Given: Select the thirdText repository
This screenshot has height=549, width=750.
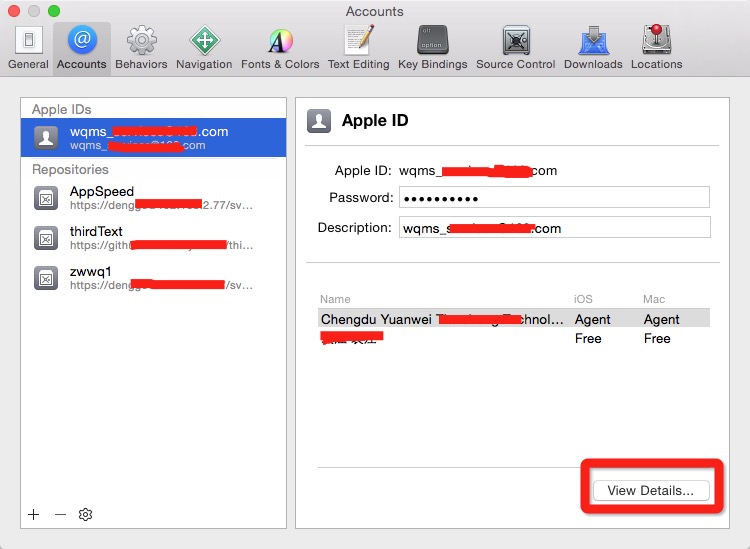Looking at the screenshot, I should pos(154,238).
